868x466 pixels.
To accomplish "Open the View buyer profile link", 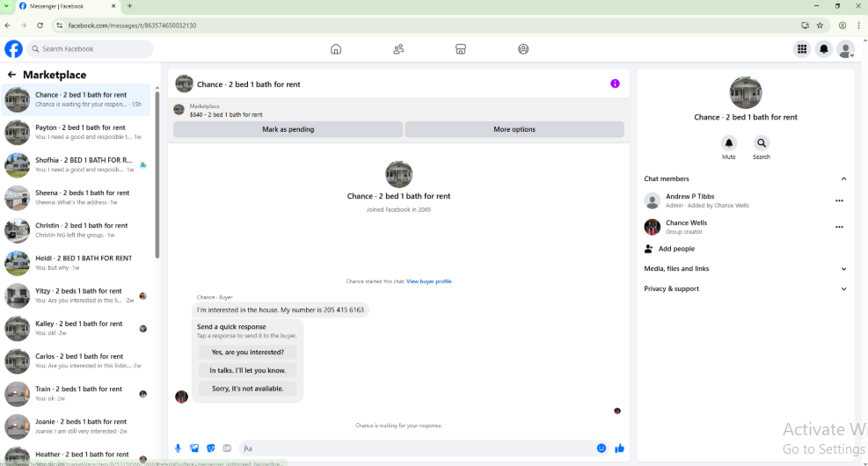I will pos(429,281).
